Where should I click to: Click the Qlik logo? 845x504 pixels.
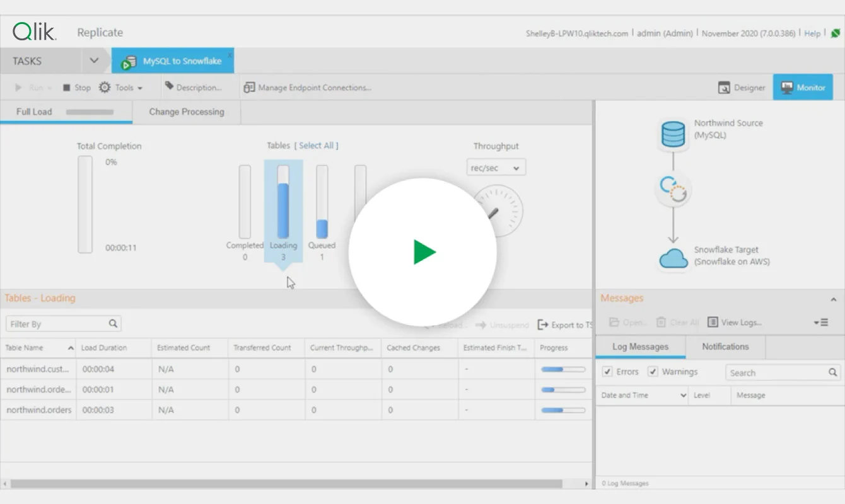(35, 31)
